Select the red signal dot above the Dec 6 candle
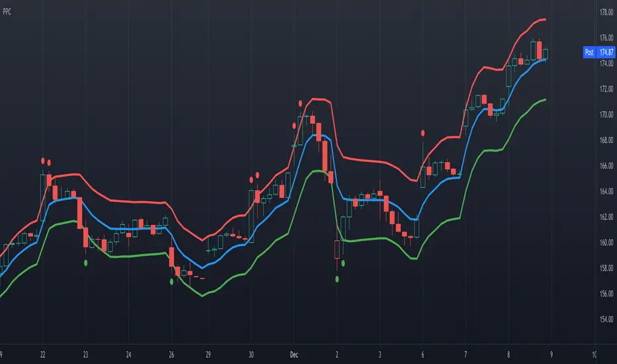The height and width of the screenshot is (364, 617). (x=423, y=133)
